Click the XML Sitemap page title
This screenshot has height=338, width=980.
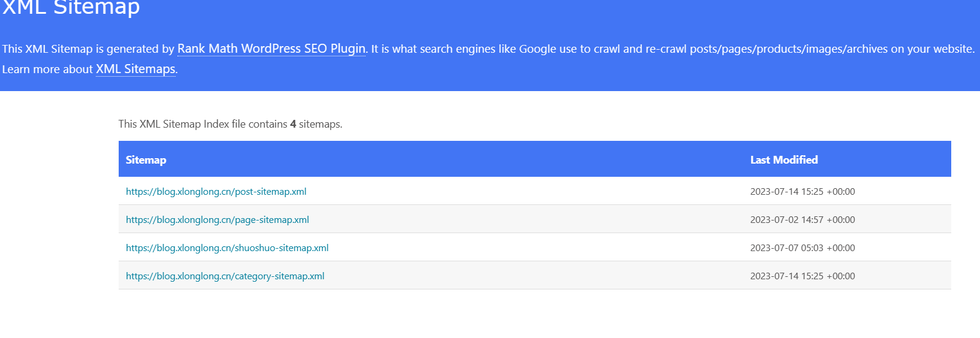pos(71,8)
